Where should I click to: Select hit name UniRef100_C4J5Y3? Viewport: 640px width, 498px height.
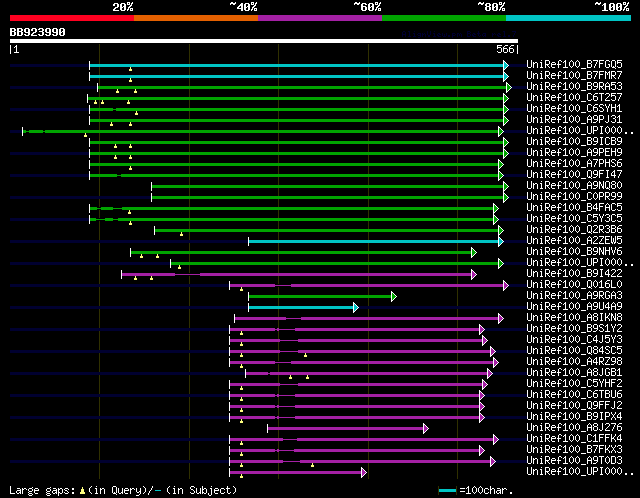574,340
